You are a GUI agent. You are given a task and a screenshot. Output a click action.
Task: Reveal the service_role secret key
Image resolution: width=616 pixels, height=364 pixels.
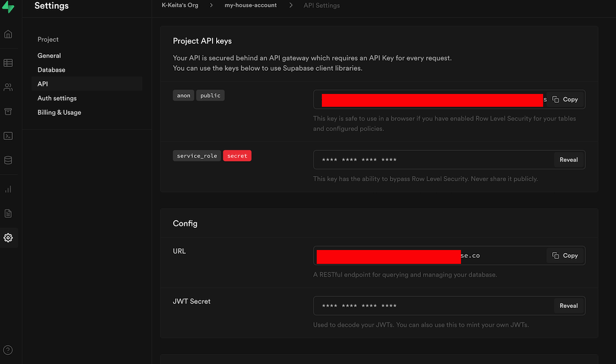(x=569, y=160)
